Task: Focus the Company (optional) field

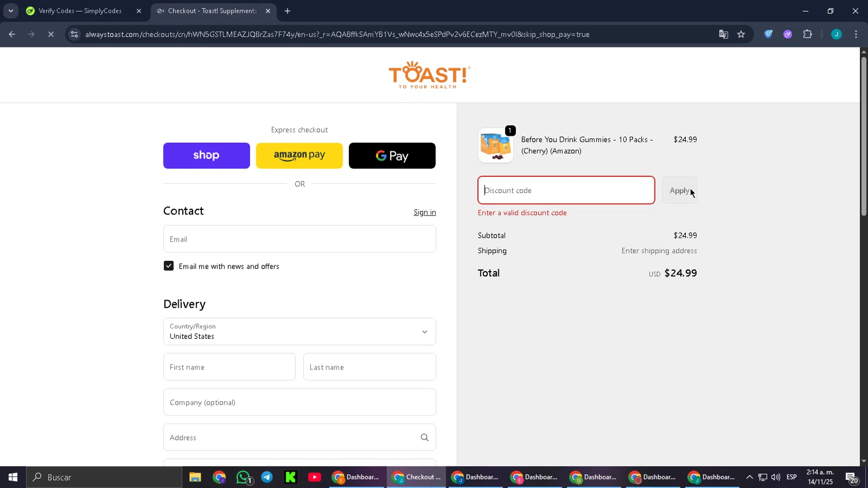Action: tap(300, 402)
